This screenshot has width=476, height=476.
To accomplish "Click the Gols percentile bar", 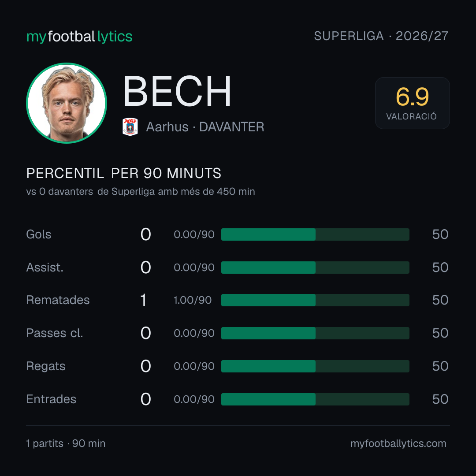I will click(315, 234).
